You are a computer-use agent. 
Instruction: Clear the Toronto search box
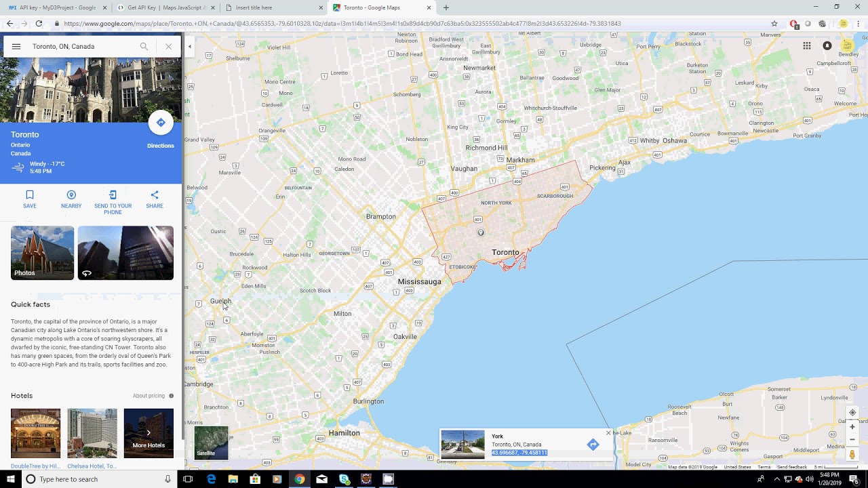[168, 47]
